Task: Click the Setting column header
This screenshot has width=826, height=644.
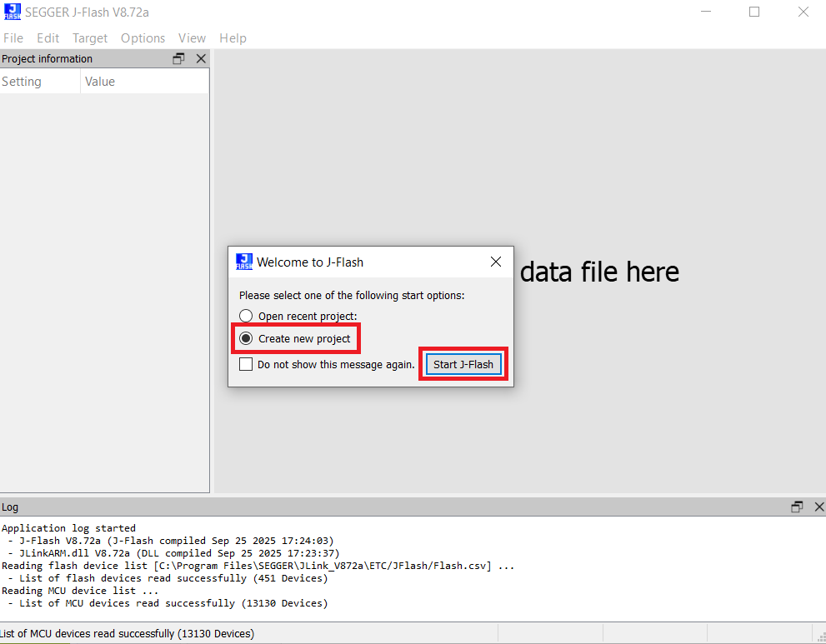Action: [22, 81]
